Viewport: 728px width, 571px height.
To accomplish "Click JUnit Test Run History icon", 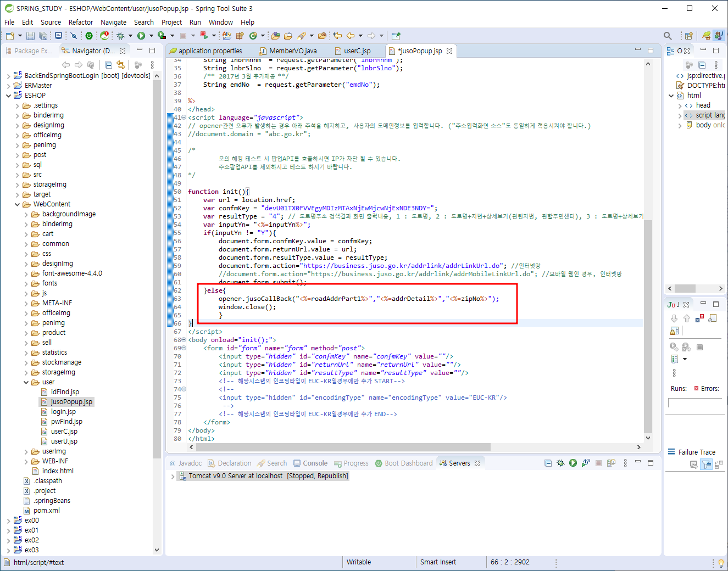I will [x=675, y=359].
